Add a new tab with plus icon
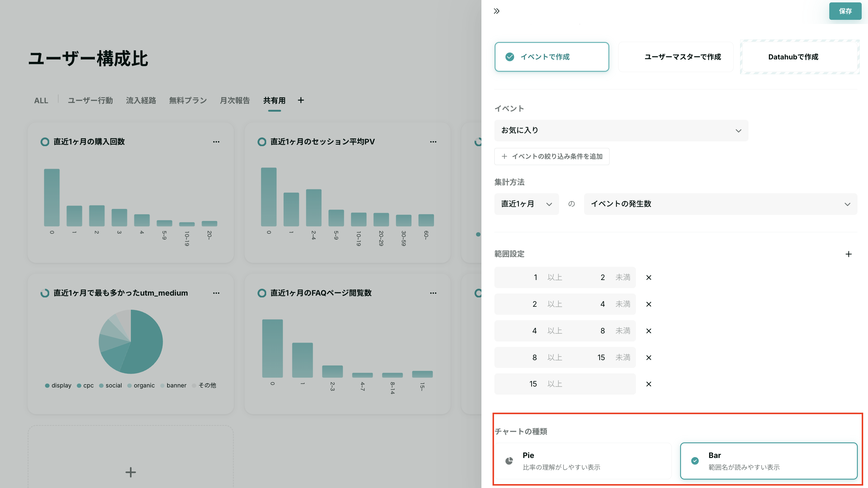This screenshot has width=868, height=488. (301, 100)
